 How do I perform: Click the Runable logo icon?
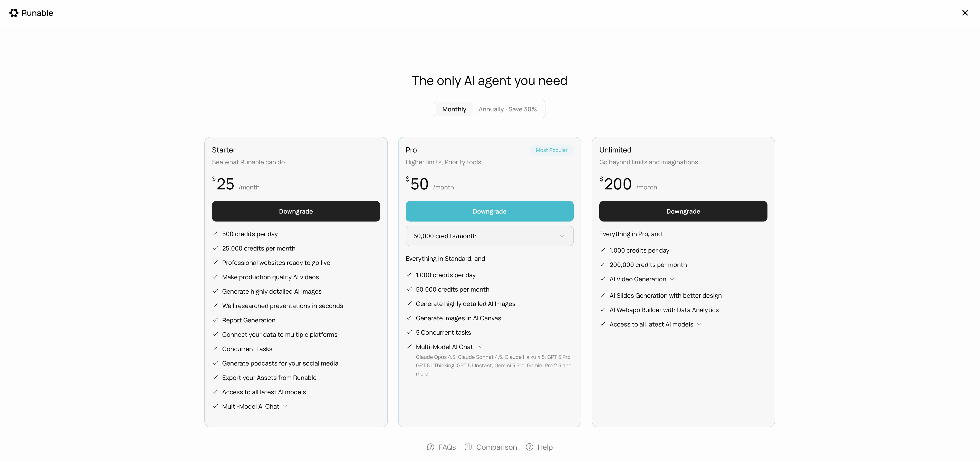point(14,13)
